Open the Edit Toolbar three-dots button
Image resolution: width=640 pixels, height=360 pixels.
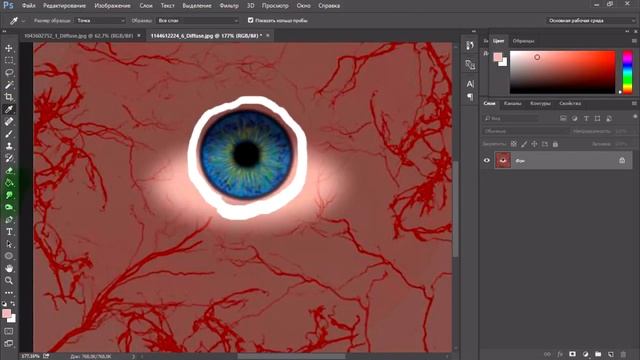[9, 293]
